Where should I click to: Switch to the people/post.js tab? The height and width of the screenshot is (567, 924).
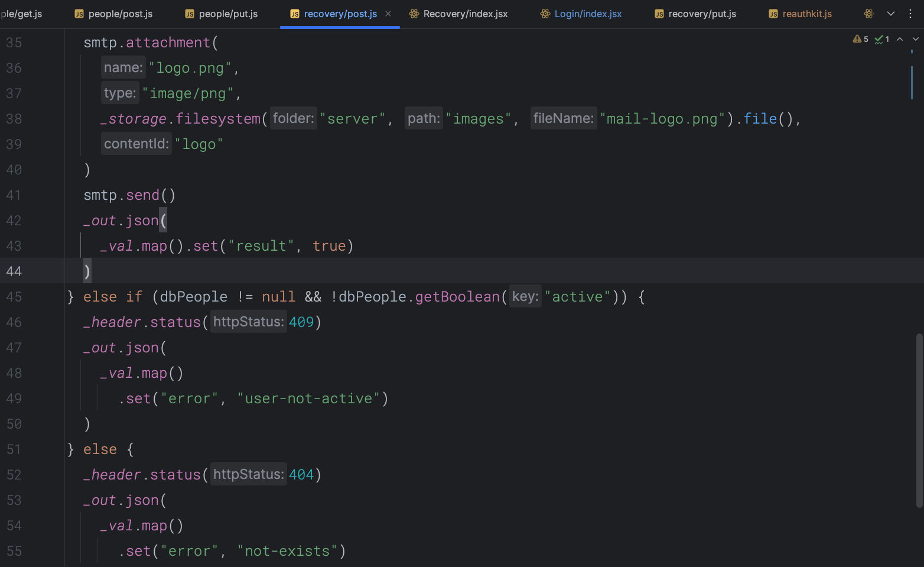(120, 14)
